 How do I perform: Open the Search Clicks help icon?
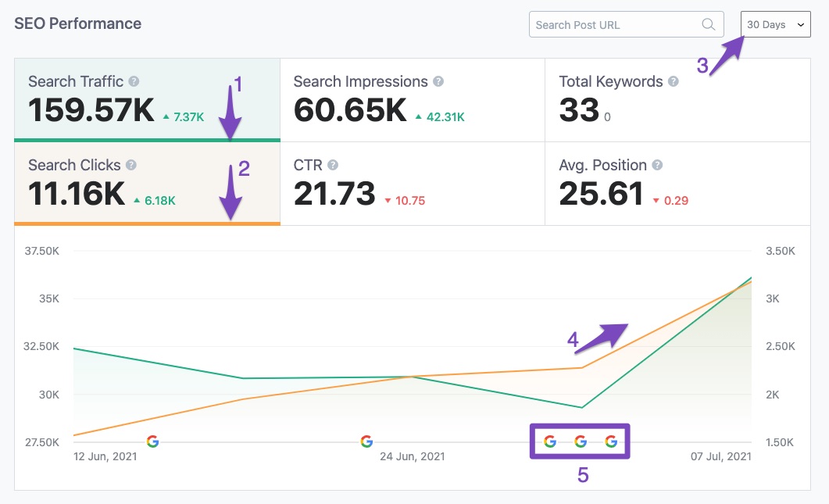[x=131, y=165]
